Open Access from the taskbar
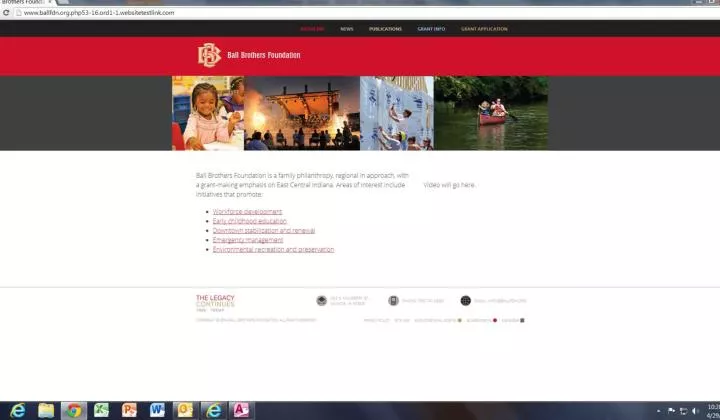This screenshot has width=720, height=420. (x=241, y=410)
